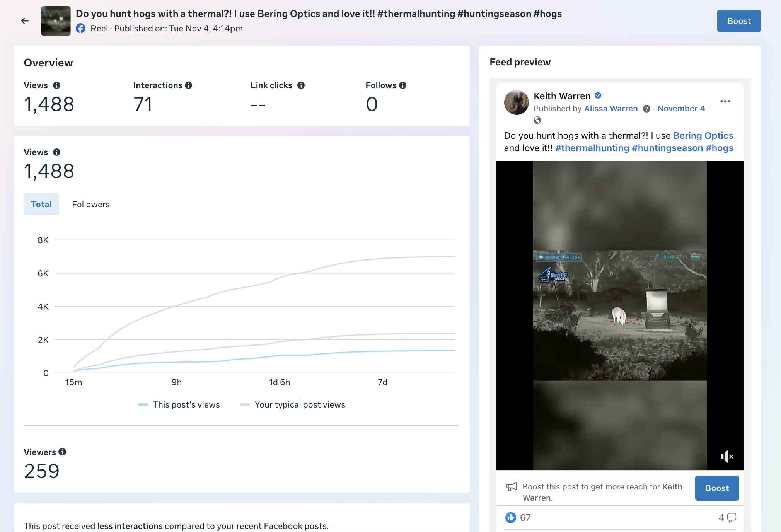The height and width of the screenshot is (532, 781).
Task: Open the comments count bubble
Action: point(731,517)
